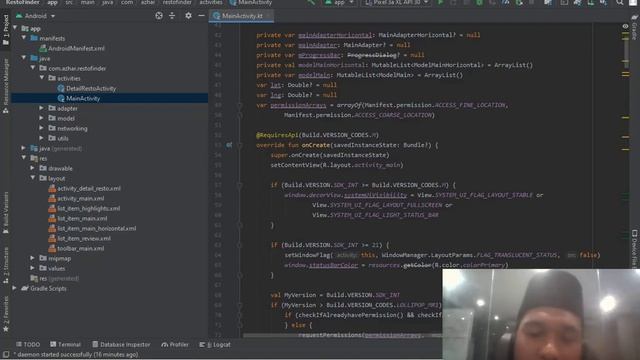Open the Profiler tool window tab

(175, 344)
